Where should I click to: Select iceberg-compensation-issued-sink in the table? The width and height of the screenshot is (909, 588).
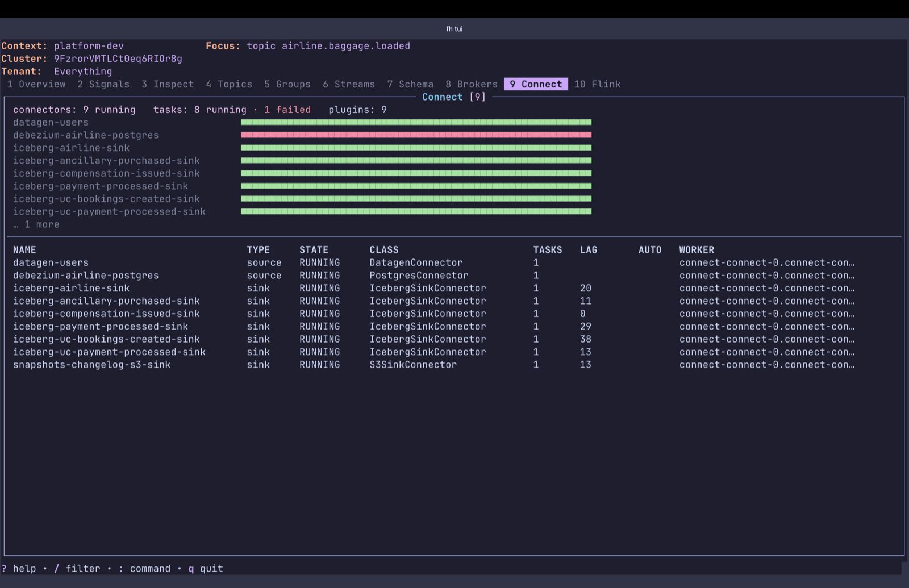pyautogui.click(x=106, y=314)
